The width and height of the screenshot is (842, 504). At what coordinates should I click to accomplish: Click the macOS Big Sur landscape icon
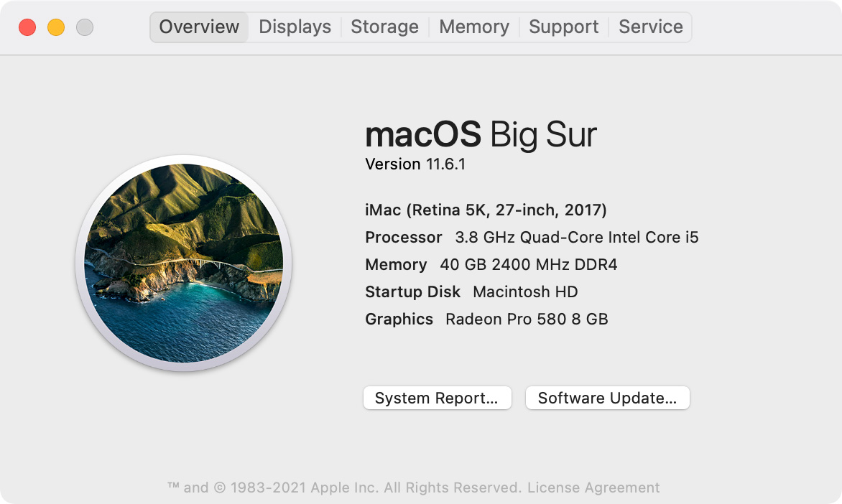tap(184, 263)
